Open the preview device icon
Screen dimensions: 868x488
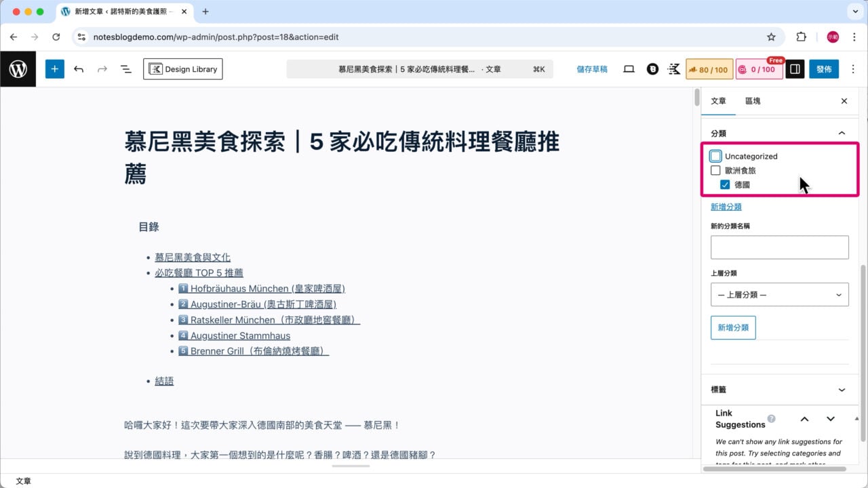point(629,68)
